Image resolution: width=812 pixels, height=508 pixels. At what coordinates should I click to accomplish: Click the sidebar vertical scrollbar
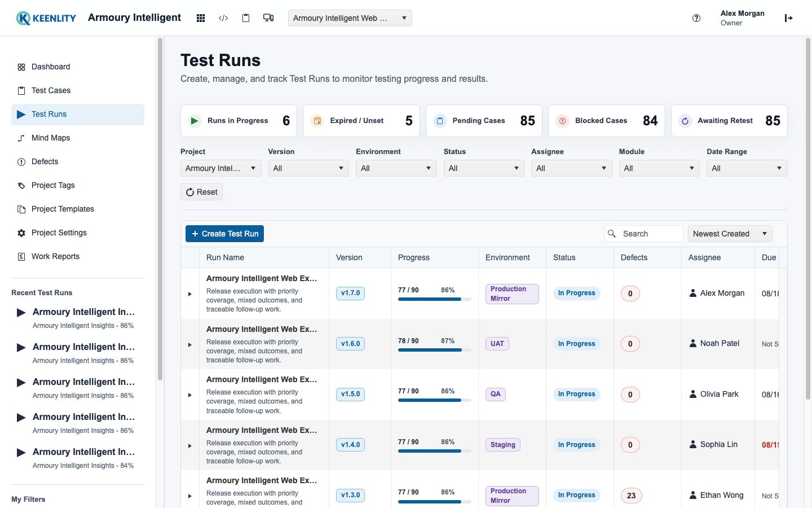click(160, 209)
